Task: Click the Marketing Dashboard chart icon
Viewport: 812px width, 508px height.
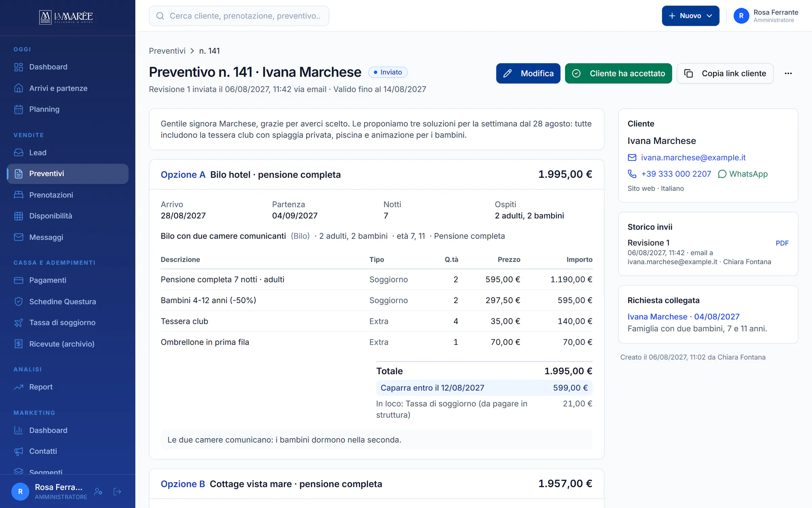Action: click(19, 430)
